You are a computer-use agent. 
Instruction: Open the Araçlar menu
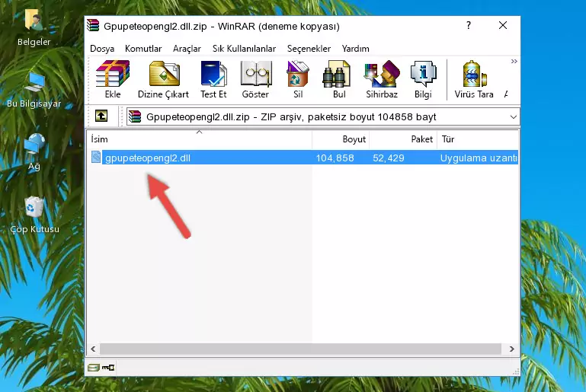point(187,49)
